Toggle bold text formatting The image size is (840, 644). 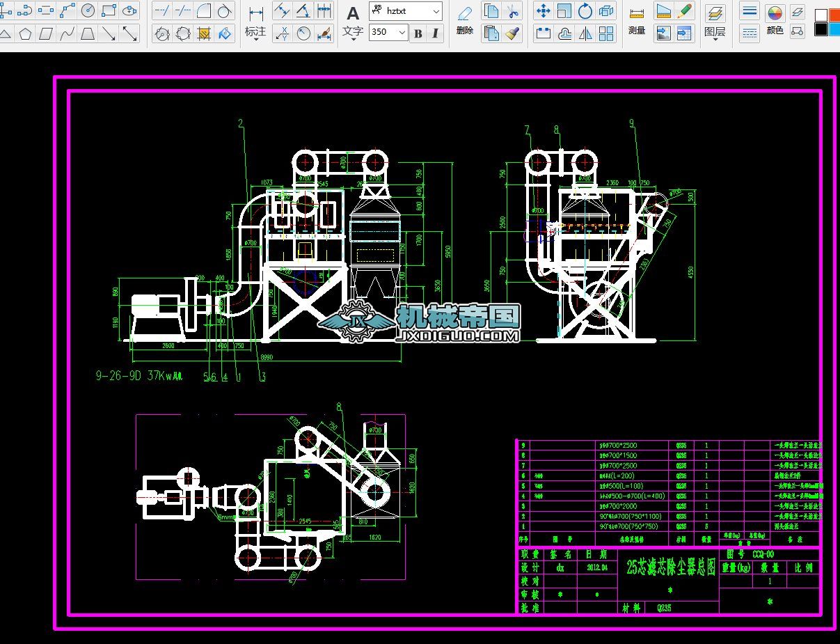(418, 33)
